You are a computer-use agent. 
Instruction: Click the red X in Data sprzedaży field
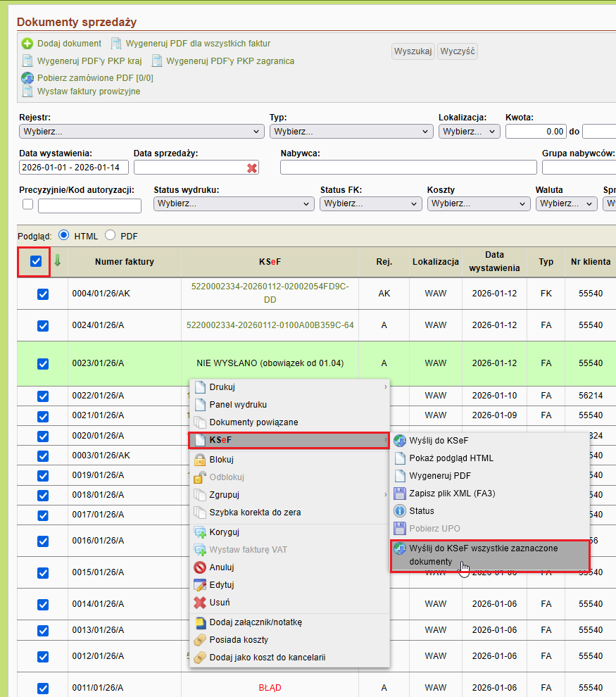(252, 168)
